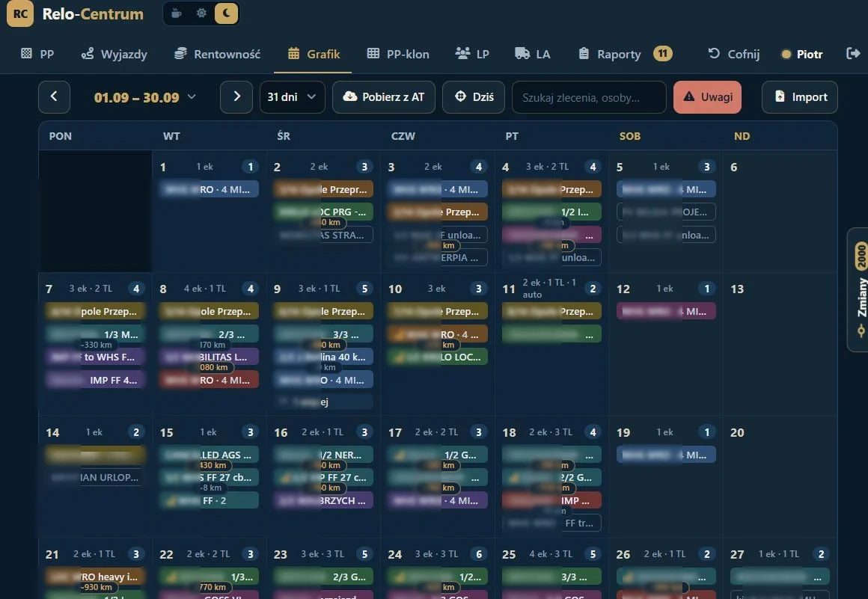Switch to the sun light theme

click(x=201, y=13)
